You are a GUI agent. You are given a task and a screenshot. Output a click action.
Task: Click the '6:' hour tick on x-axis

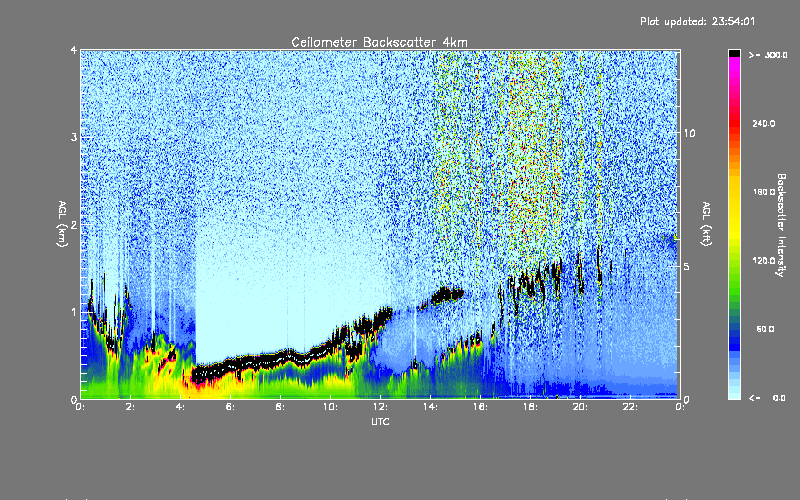coord(230,407)
